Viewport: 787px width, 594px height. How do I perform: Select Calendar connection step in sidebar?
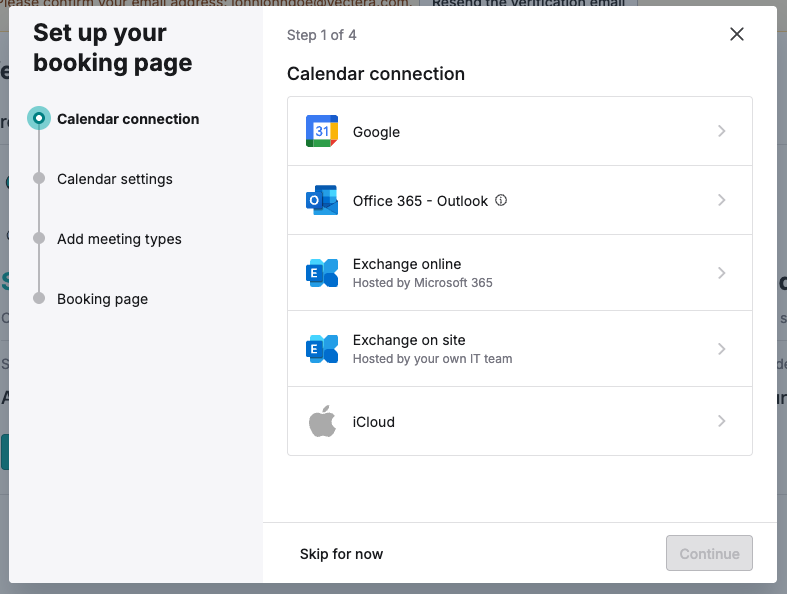tap(128, 119)
